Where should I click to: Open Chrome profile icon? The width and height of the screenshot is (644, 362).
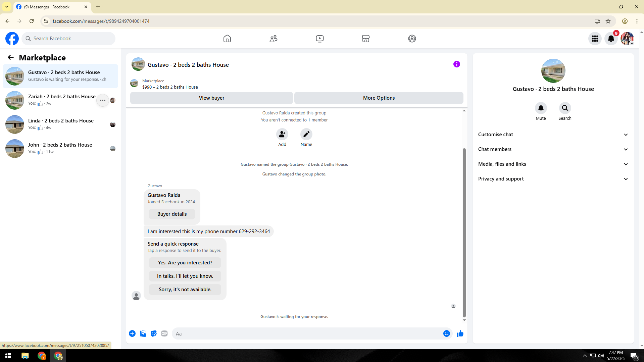(x=625, y=21)
